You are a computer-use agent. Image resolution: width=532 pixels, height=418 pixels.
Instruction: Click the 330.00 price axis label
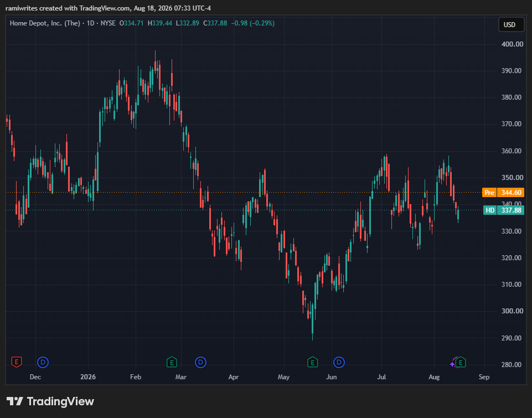[x=512, y=231]
